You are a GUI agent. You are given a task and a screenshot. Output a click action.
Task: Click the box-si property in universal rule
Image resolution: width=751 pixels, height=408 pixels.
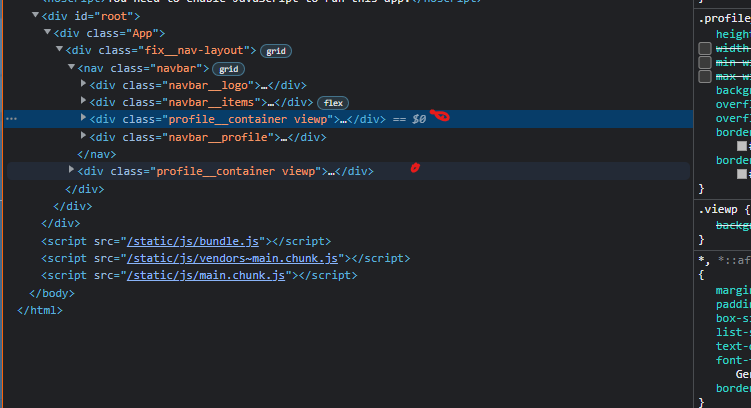[733, 318]
